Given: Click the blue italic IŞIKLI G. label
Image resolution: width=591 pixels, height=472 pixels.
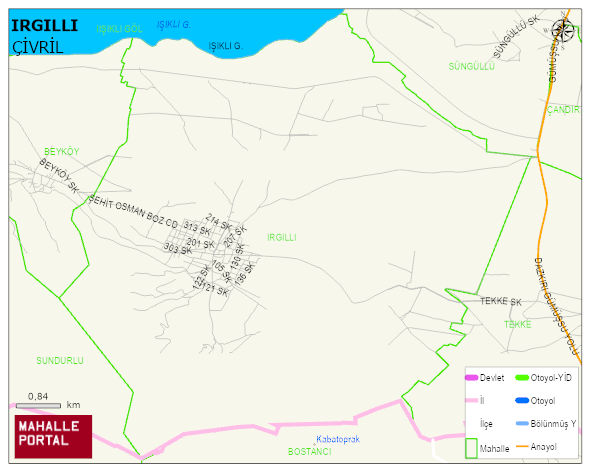Looking at the screenshot, I should [174, 25].
